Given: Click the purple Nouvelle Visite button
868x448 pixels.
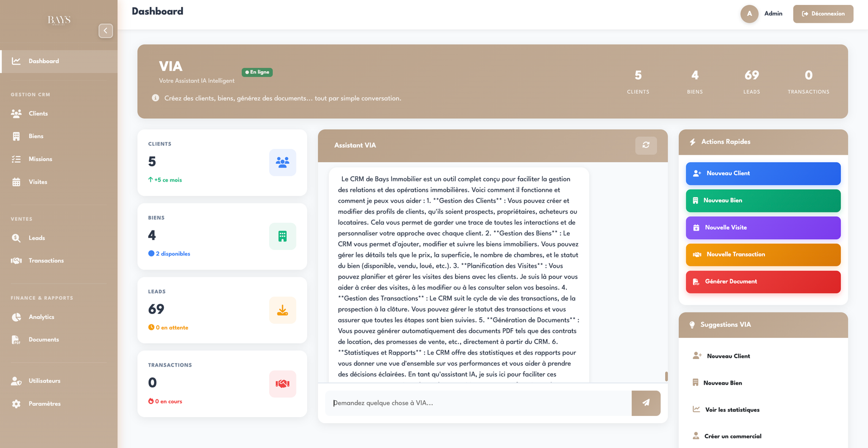Looking at the screenshot, I should 763,228.
